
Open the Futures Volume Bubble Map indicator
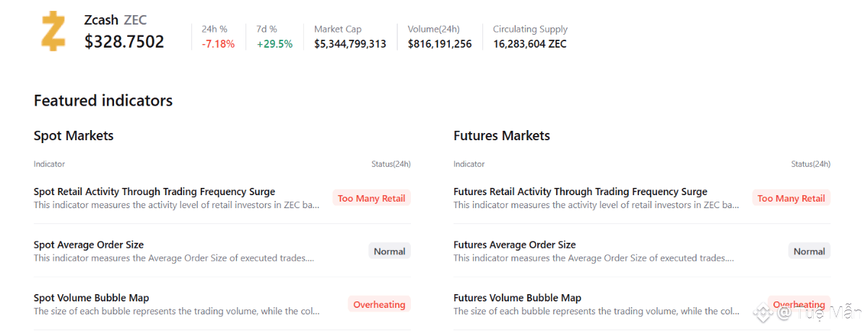click(517, 298)
